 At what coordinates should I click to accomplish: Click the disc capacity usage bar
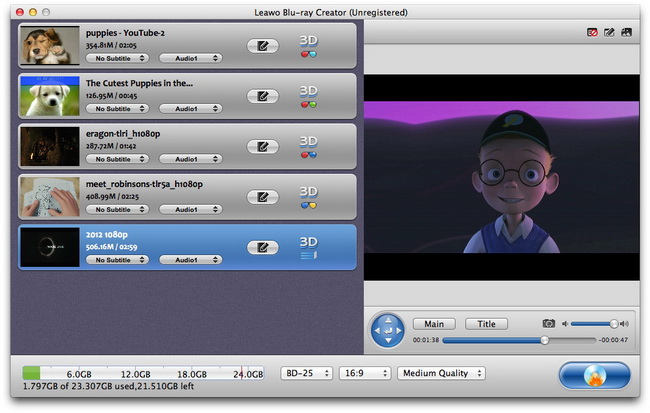click(143, 373)
